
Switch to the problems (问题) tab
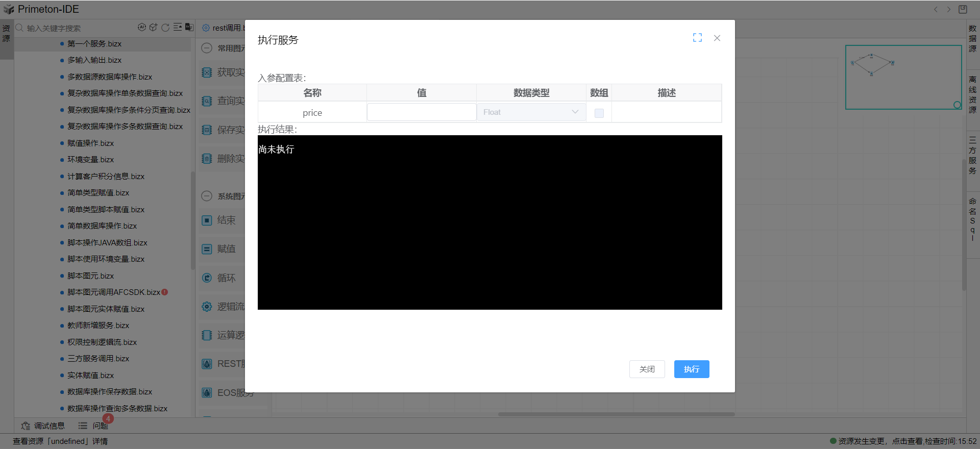click(x=94, y=426)
